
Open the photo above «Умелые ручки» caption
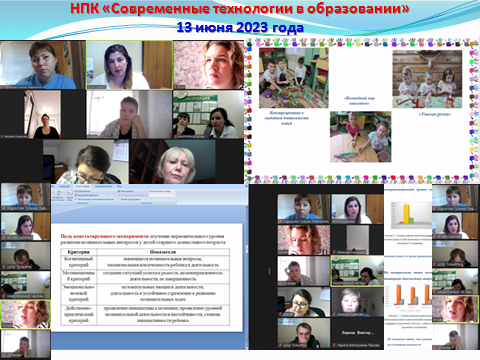tap(427, 79)
